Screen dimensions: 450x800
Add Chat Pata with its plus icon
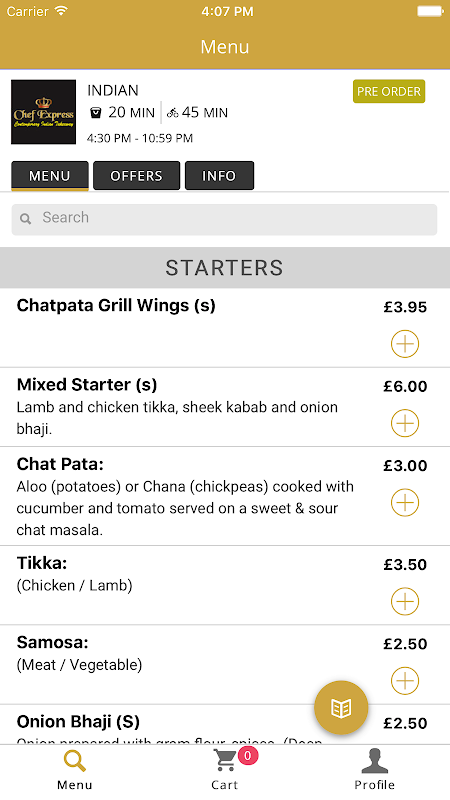[x=405, y=503]
